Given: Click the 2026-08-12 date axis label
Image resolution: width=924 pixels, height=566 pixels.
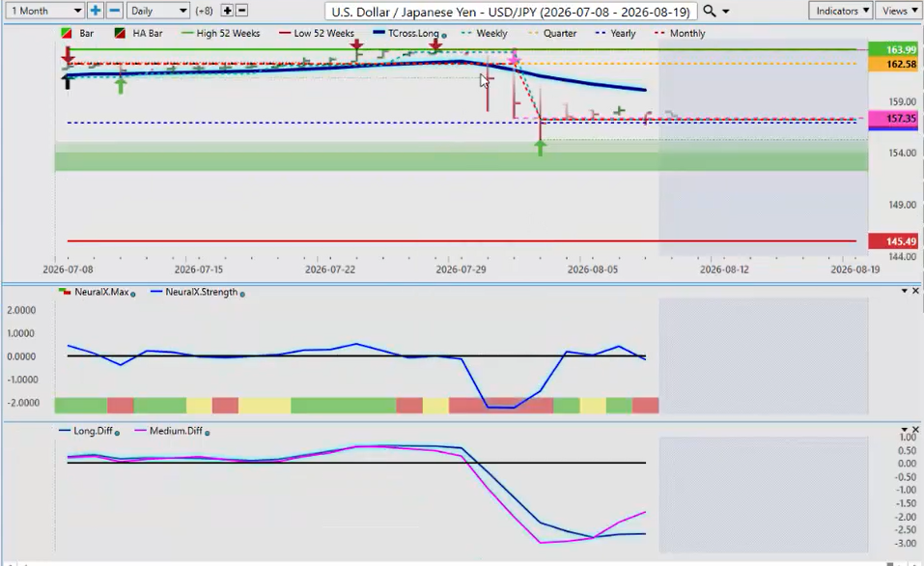Looking at the screenshot, I should pos(724,269).
